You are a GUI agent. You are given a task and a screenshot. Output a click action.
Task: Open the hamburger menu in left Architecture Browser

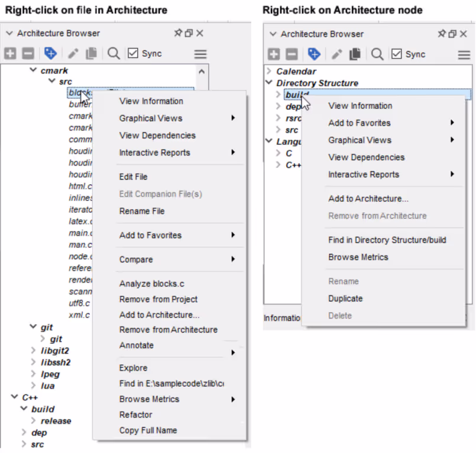click(200, 54)
